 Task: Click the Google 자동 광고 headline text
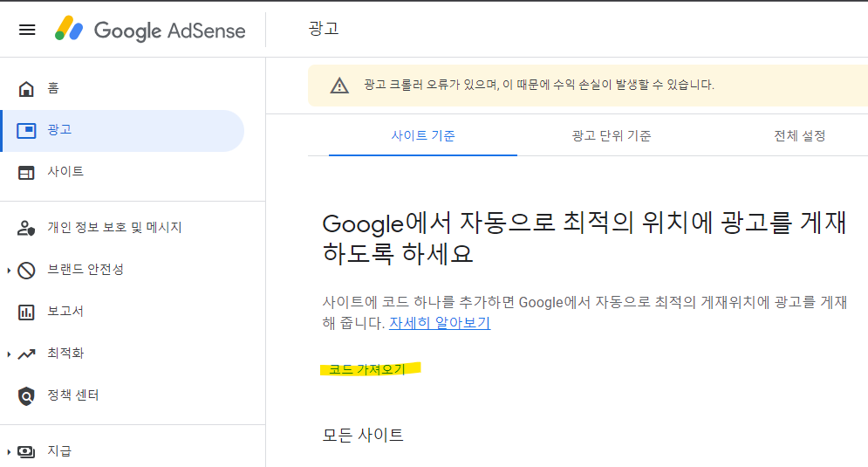pos(584,238)
